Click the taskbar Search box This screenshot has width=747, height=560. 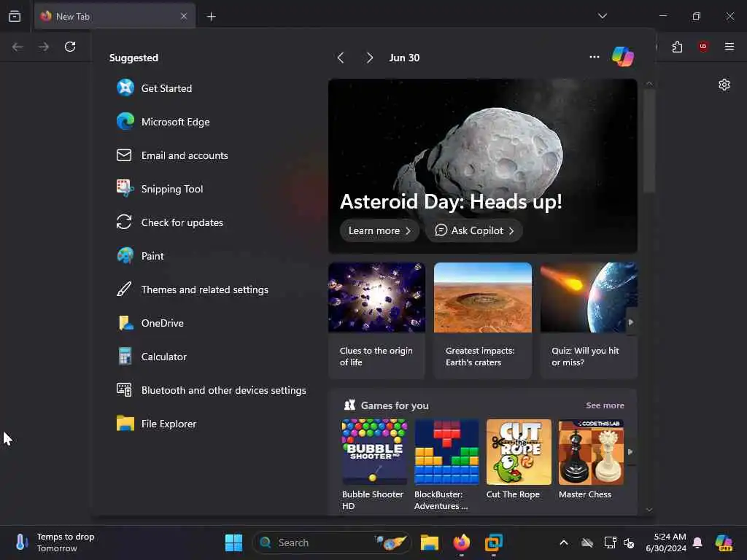tap(332, 542)
